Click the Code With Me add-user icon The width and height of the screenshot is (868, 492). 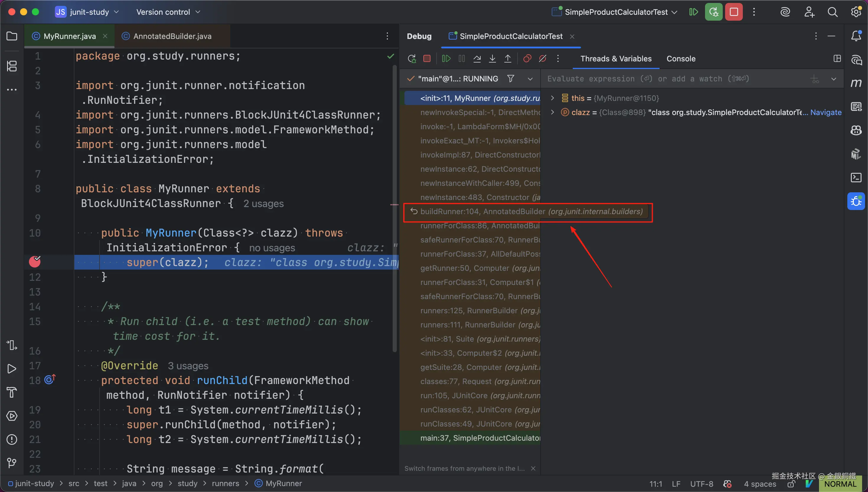tap(809, 12)
